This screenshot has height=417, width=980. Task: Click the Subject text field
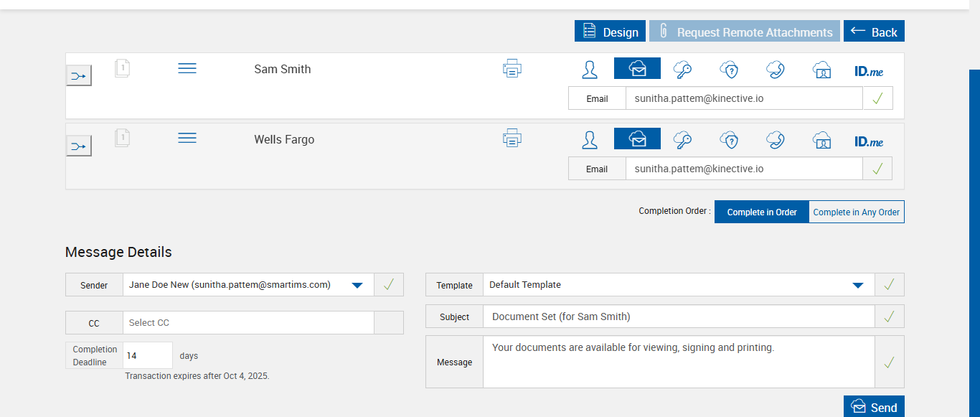pyautogui.click(x=678, y=317)
